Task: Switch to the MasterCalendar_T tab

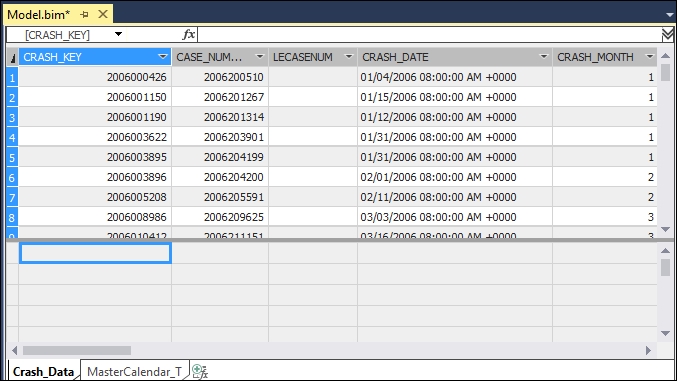Action: click(x=134, y=371)
